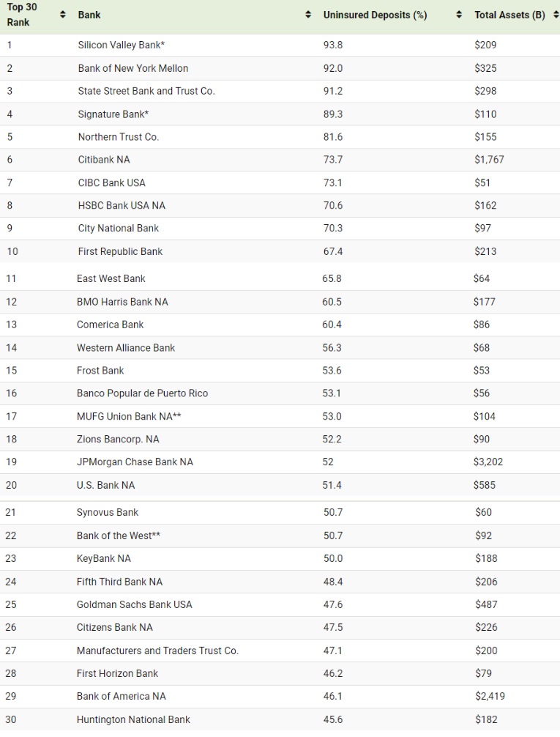Sort by the Uninsured Deposits arrows
The image size is (560, 737).
(x=459, y=15)
